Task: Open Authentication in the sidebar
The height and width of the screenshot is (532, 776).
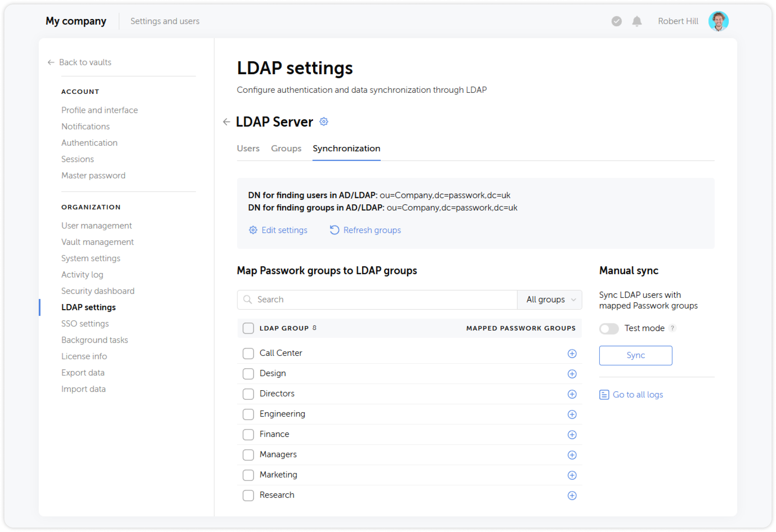Action: click(x=89, y=143)
